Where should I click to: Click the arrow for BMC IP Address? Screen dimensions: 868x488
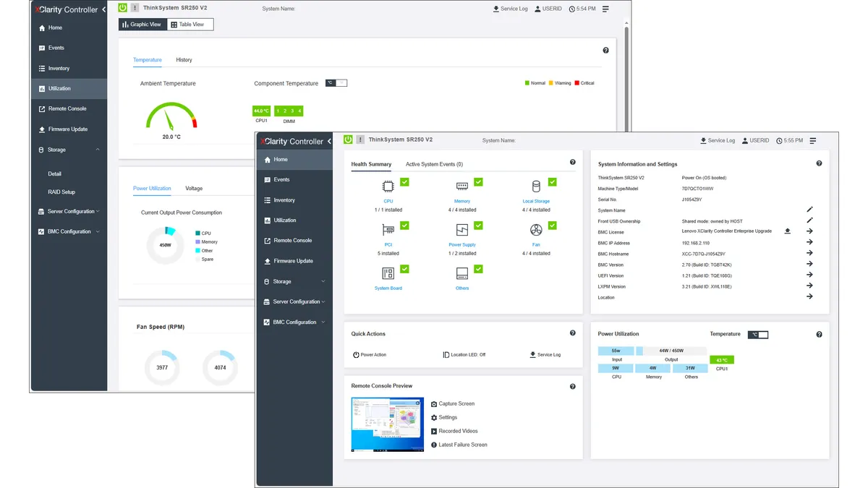(x=809, y=242)
